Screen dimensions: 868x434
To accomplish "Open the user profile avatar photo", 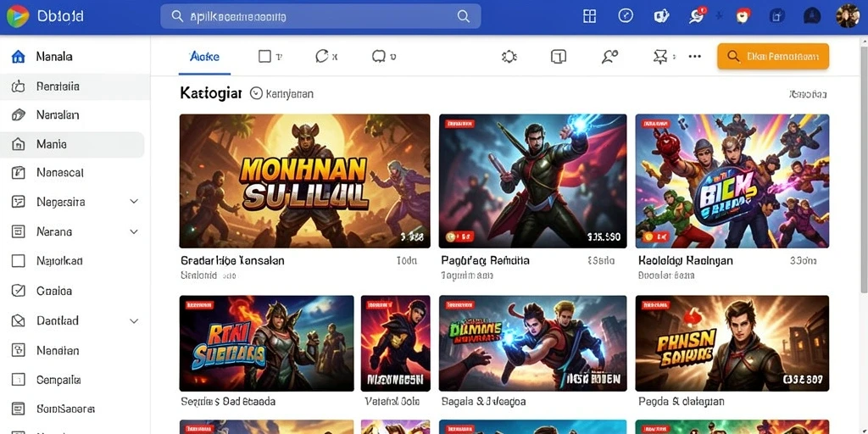I will [848, 16].
